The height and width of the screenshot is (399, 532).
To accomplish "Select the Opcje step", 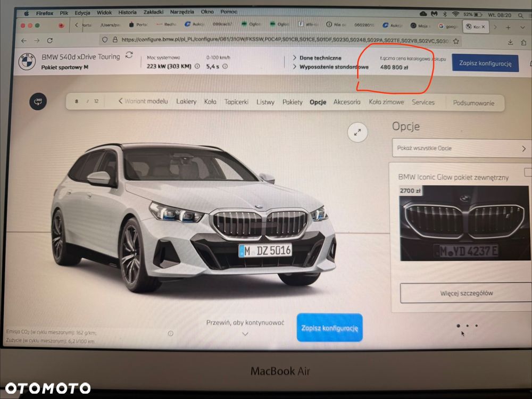I will [318, 102].
